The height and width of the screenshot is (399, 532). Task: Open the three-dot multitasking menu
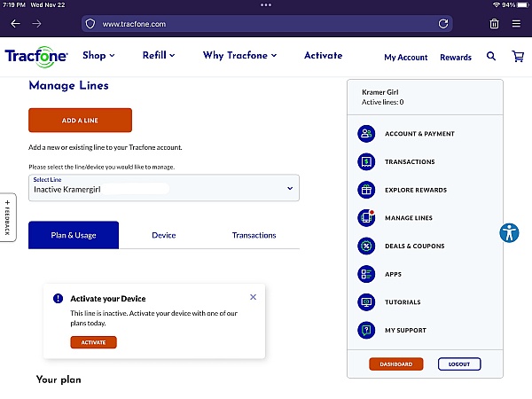point(266,4)
